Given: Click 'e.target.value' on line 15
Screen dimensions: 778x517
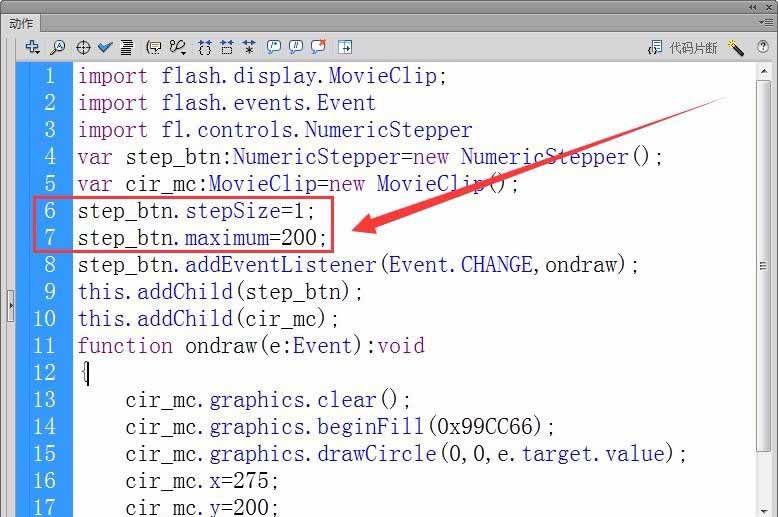Looking at the screenshot, I should pyautogui.click(x=581, y=453).
